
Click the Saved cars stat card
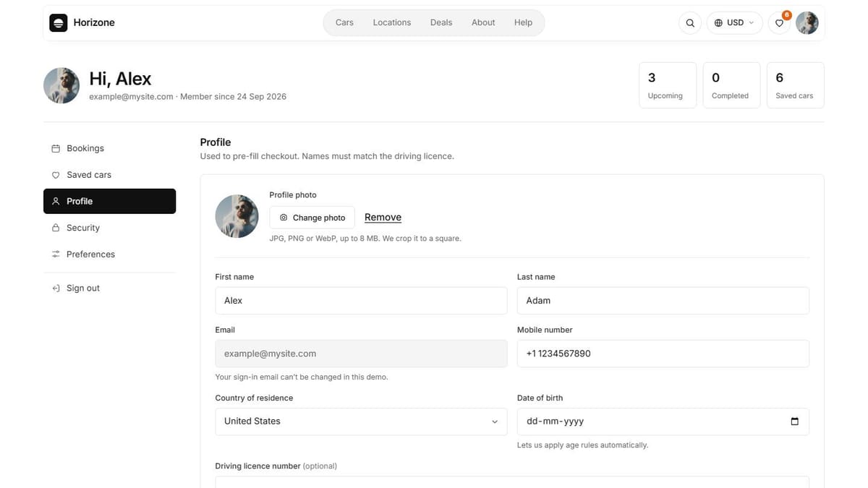point(795,85)
